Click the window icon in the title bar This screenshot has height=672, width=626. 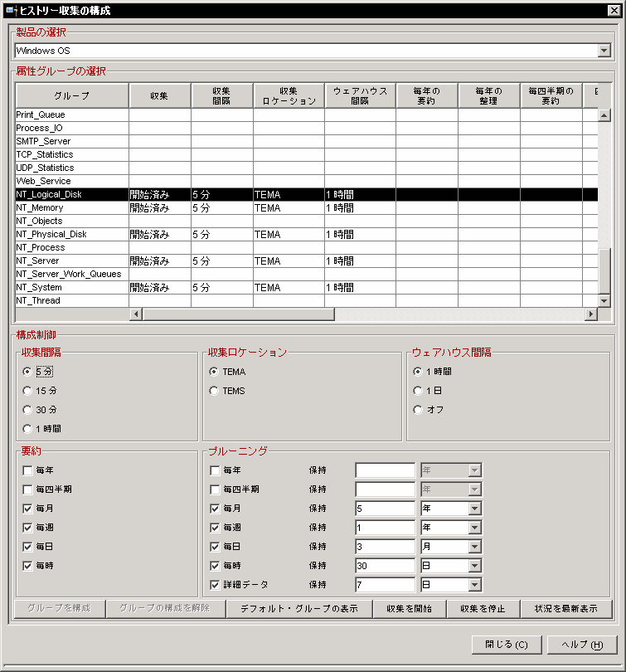[x=10, y=11]
